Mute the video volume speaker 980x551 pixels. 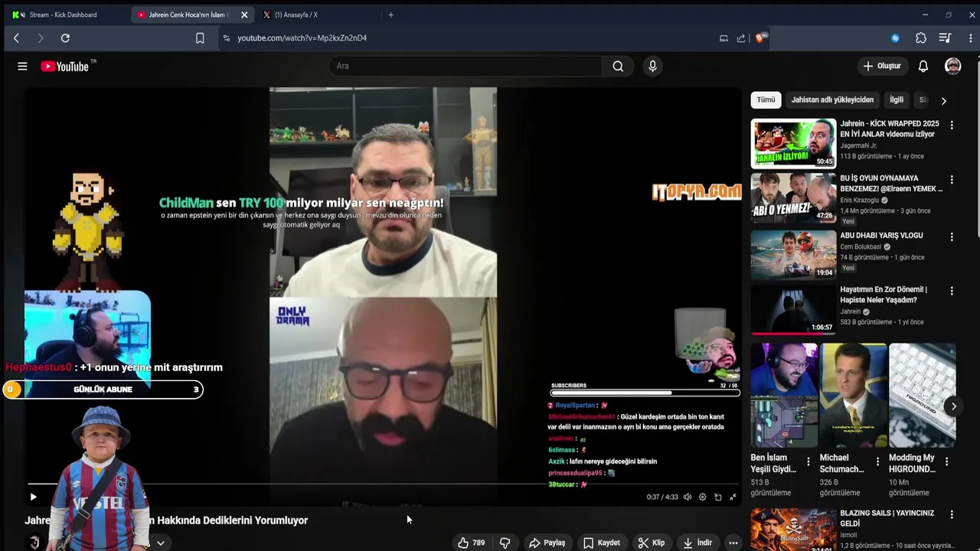tap(687, 497)
